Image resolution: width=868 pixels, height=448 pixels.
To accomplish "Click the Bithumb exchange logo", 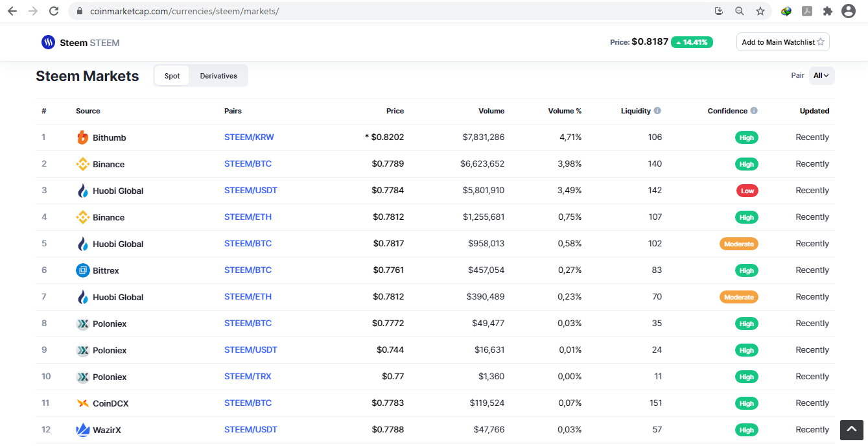I will (82, 137).
